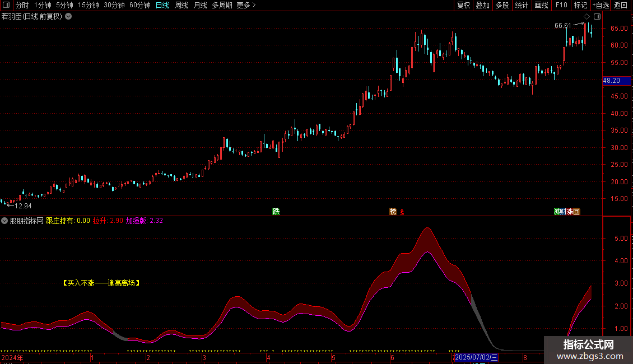Viewport: 633px width, 364px height.
Task: Switch to 周线 weekly chart
Action: [x=181, y=5]
